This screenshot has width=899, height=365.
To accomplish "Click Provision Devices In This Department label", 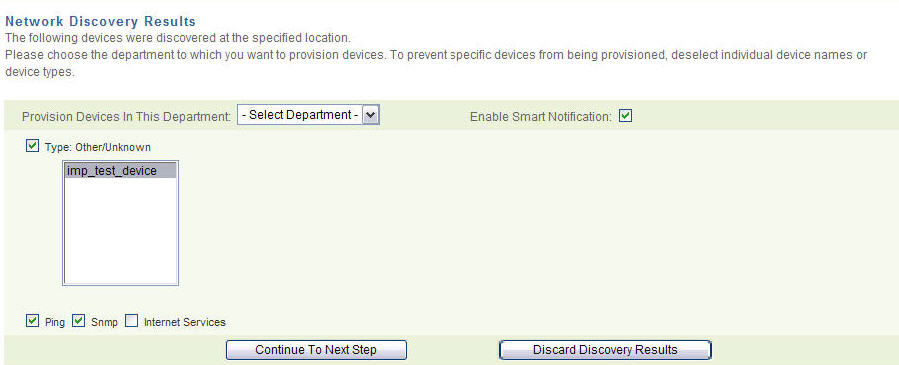I will coord(126,117).
